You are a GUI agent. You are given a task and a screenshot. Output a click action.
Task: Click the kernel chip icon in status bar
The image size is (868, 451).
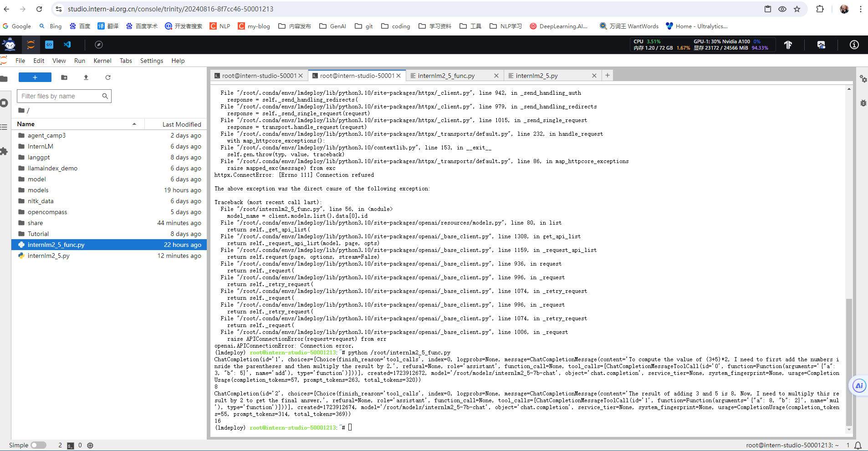pyautogui.click(x=90, y=446)
